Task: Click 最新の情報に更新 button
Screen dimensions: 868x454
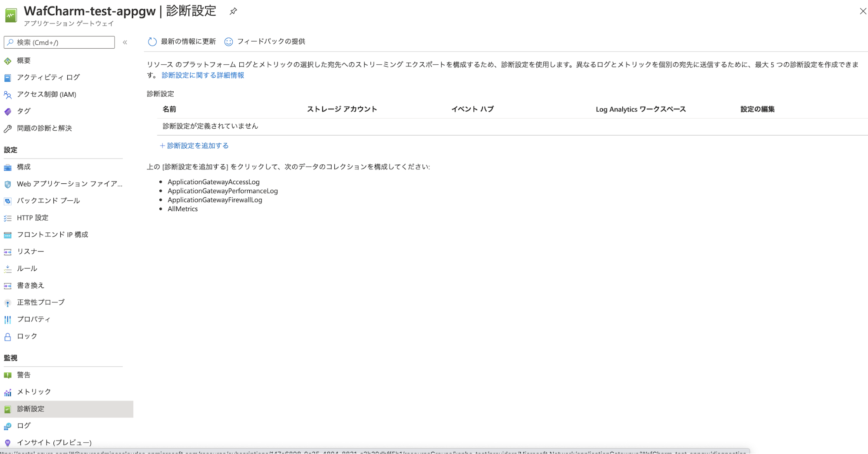Action: pyautogui.click(x=182, y=42)
